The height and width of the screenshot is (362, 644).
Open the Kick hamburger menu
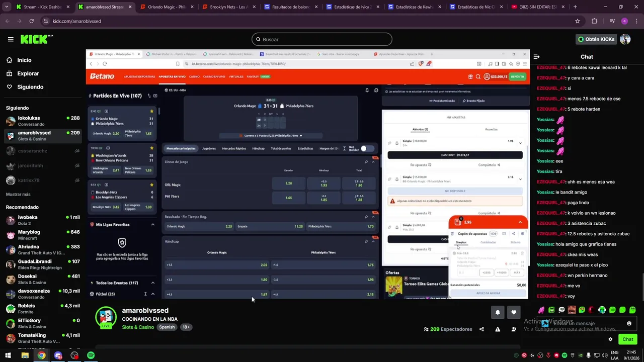pos(11,39)
